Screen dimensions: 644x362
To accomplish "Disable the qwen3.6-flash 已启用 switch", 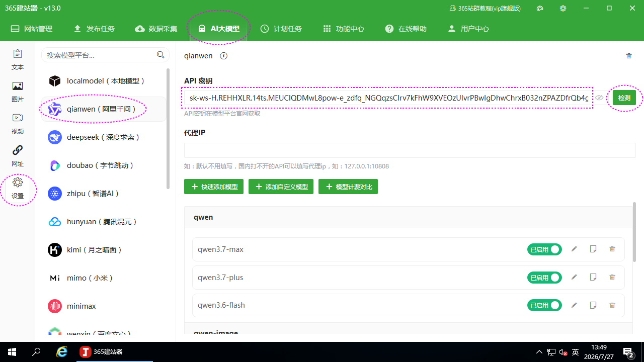I will (x=544, y=305).
